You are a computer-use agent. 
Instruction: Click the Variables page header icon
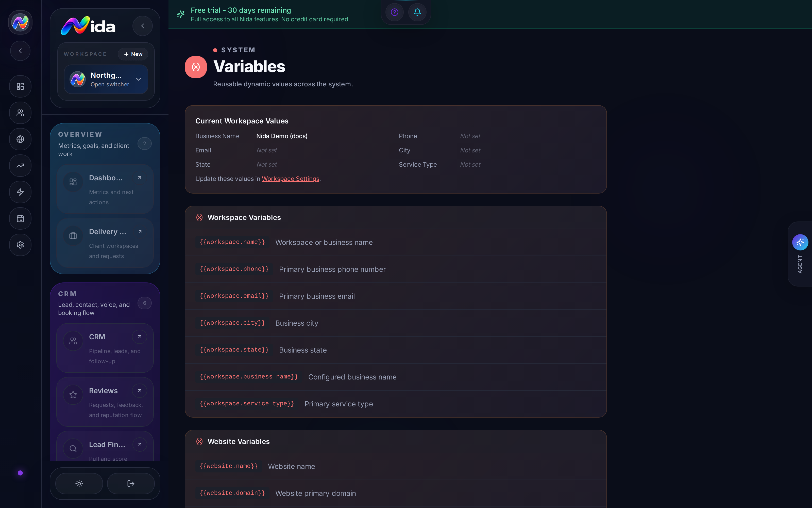[196, 67]
